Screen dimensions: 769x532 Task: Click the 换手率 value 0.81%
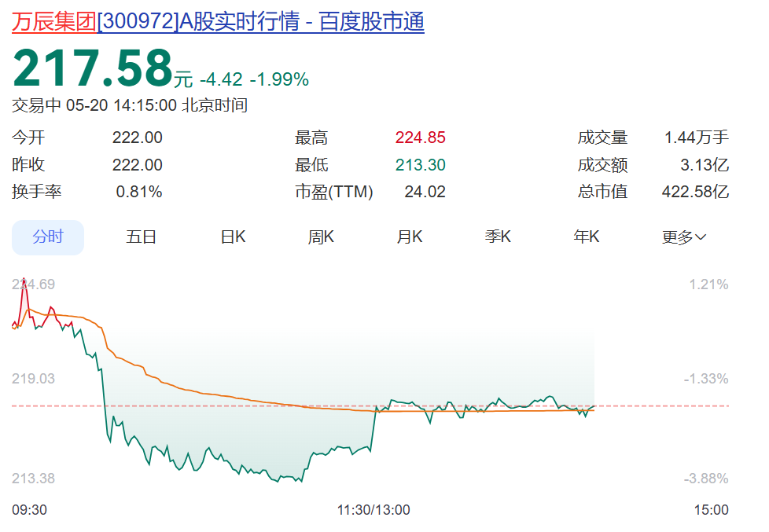pos(139,192)
